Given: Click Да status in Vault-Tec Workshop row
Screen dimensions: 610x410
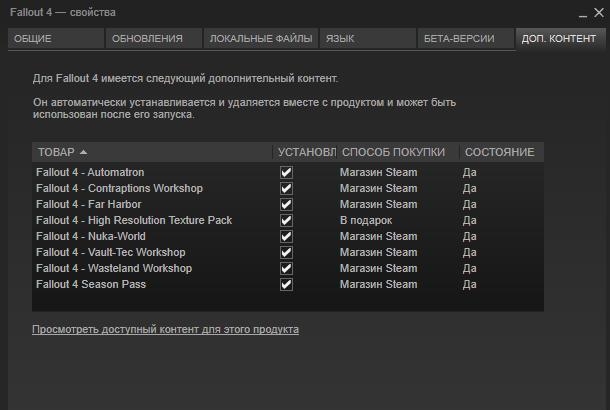Looking at the screenshot, I should tap(470, 252).
